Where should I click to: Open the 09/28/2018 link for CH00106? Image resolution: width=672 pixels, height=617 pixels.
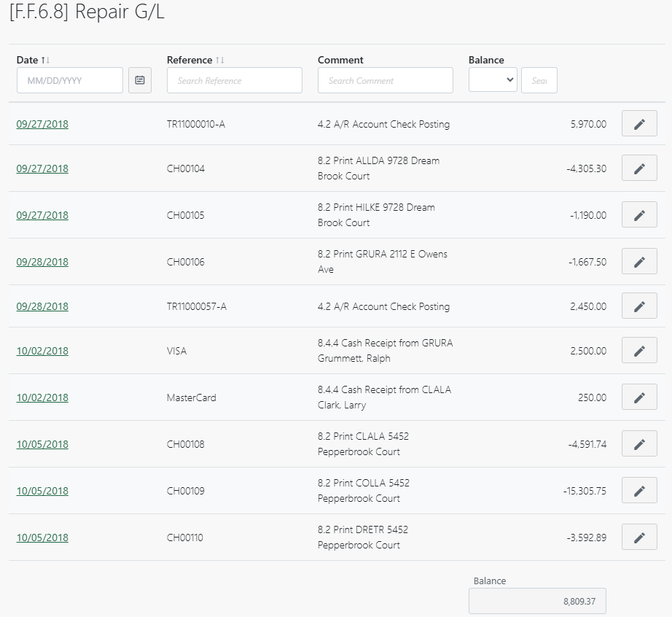(x=42, y=261)
